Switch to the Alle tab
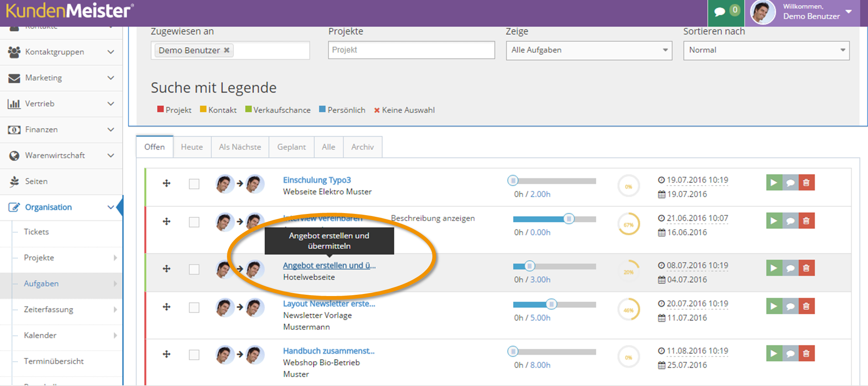 328,147
